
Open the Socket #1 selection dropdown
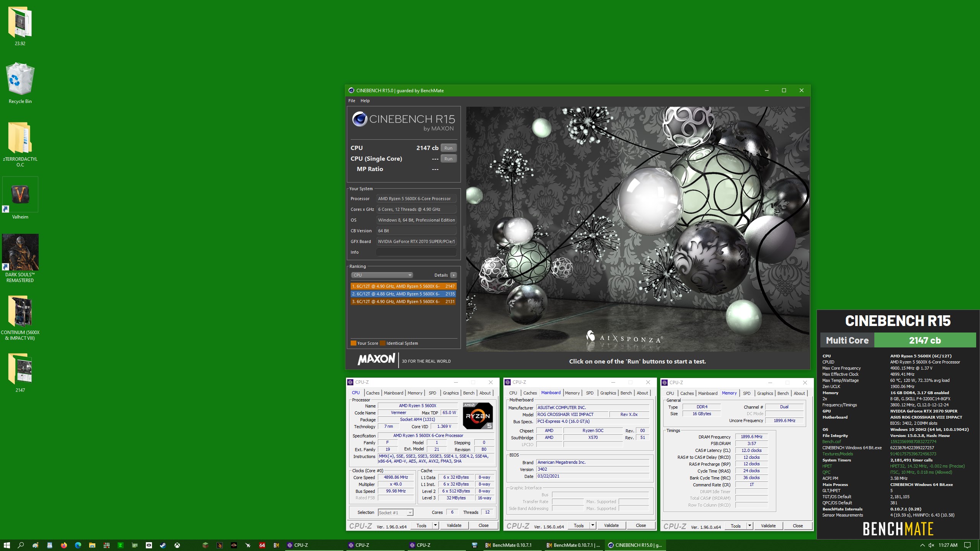coord(395,512)
